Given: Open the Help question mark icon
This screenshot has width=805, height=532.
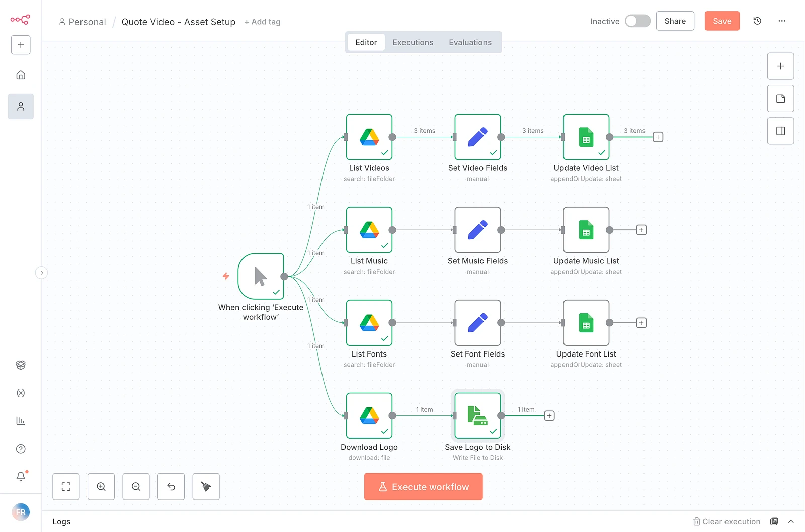Looking at the screenshot, I should (x=21, y=449).
